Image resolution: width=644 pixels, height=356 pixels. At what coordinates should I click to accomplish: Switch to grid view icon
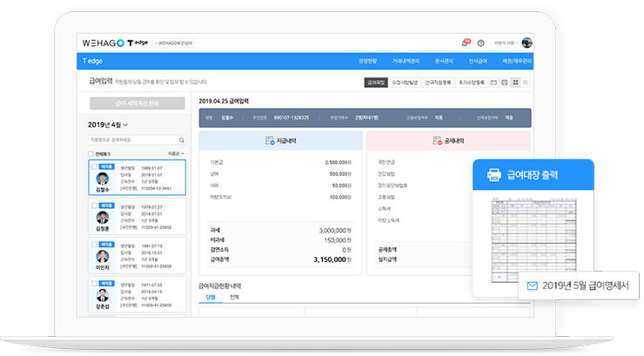[x=516, y=82]
